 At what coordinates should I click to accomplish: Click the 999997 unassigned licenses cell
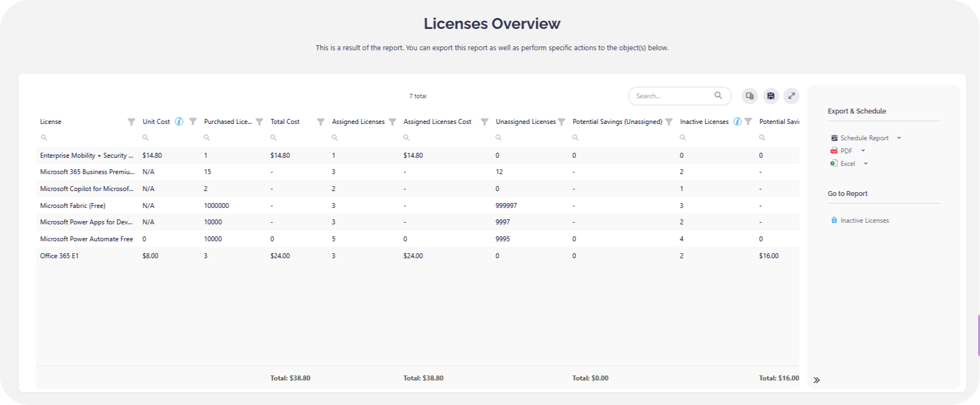point(506,206)
